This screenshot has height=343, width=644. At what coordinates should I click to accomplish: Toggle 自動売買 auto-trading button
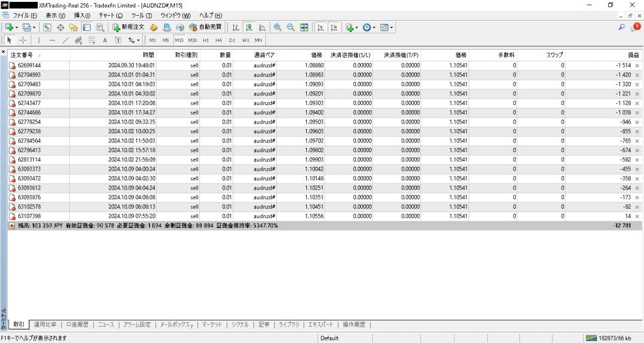pos(205,27)
